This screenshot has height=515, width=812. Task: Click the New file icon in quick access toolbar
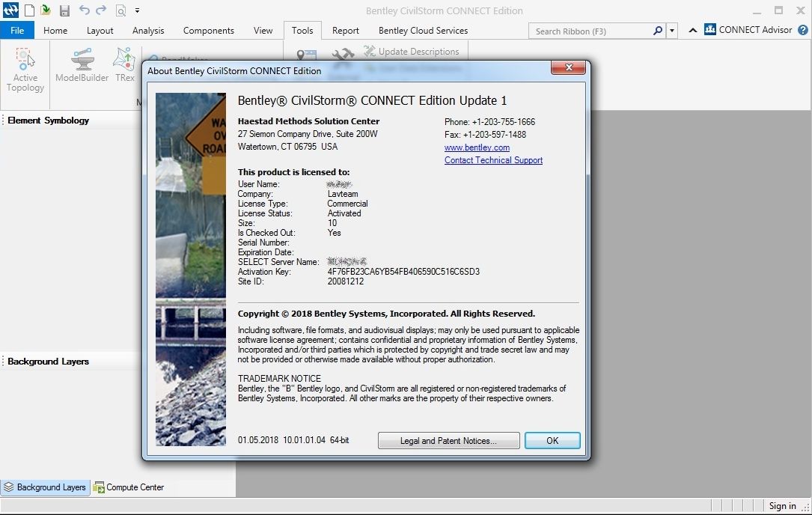29,10
